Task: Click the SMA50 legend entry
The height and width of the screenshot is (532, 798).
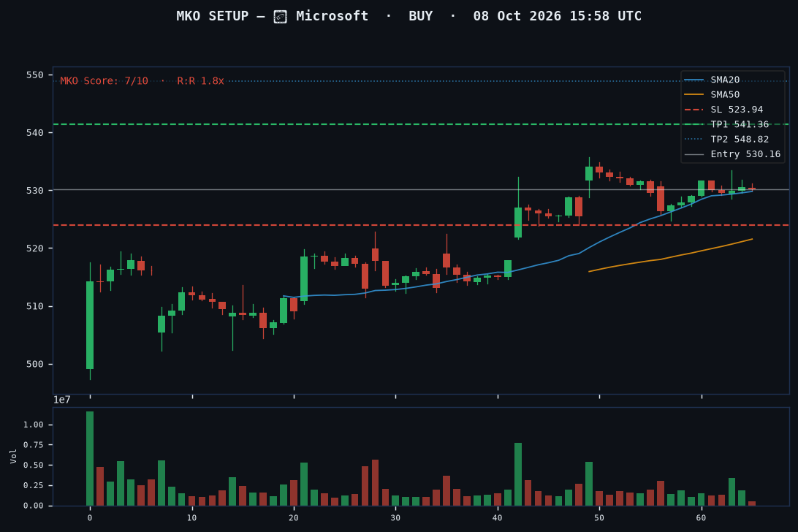Action: coord(712,95)
